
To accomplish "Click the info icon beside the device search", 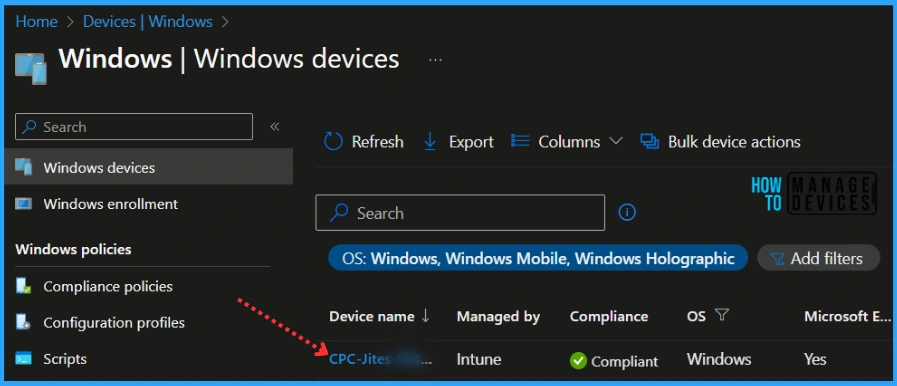I will (x=627, y=213).
